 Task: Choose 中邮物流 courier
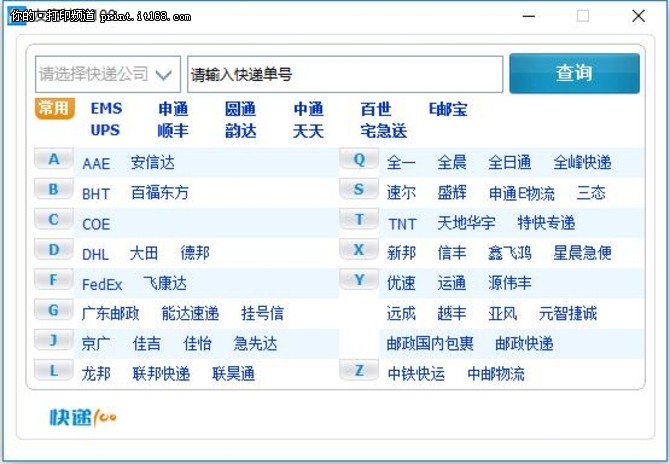(x=496, y=374)
